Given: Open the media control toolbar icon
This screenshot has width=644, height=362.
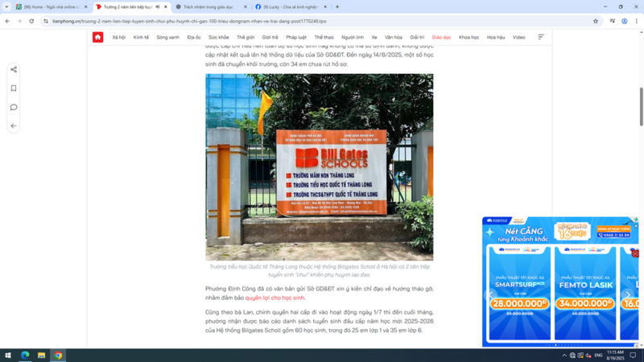Looking at the screenshot, I should point(613,22).
